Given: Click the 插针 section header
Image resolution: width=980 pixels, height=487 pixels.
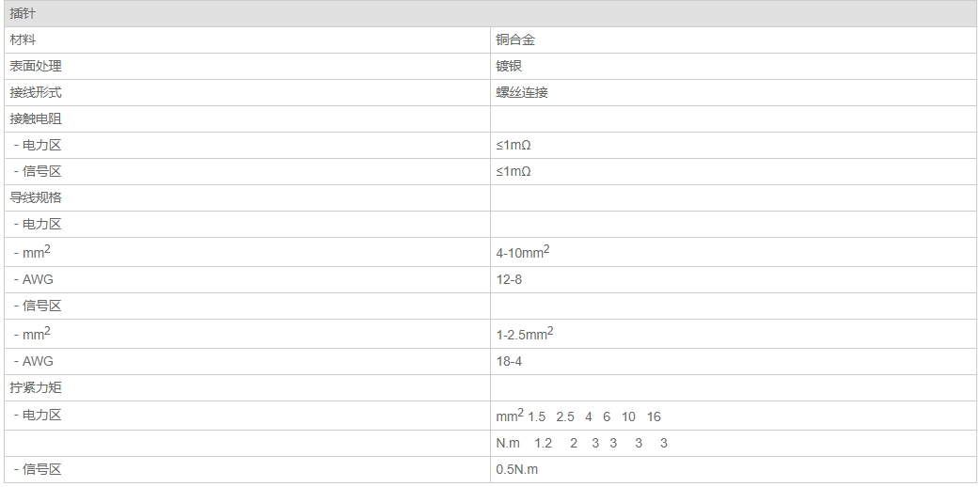Looking at the screenshot, I should (24, 14).
